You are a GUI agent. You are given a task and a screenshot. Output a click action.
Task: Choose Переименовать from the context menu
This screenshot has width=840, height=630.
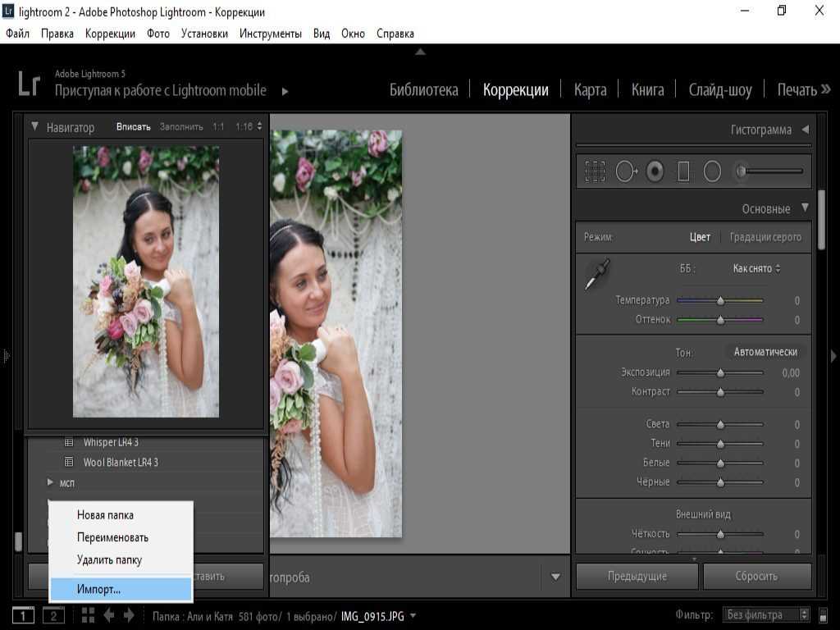(x=121, y=537)
